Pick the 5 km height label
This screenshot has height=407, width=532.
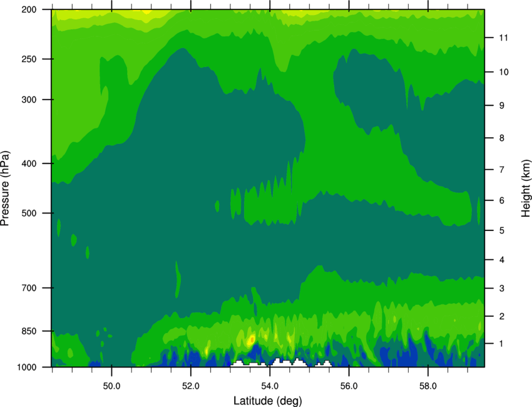[502, 231]
